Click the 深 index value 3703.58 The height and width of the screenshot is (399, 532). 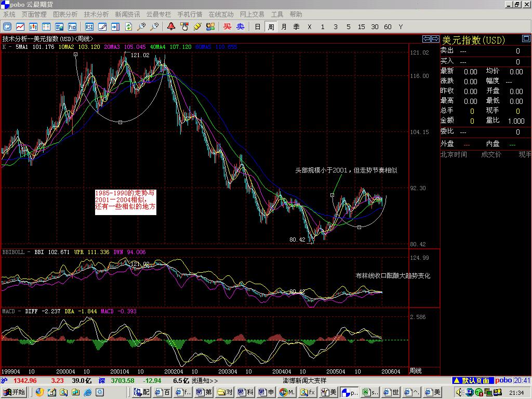(123, 380)
